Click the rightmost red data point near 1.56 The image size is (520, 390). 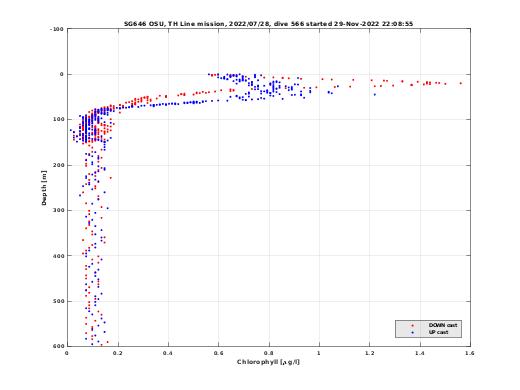pos(461,83)
